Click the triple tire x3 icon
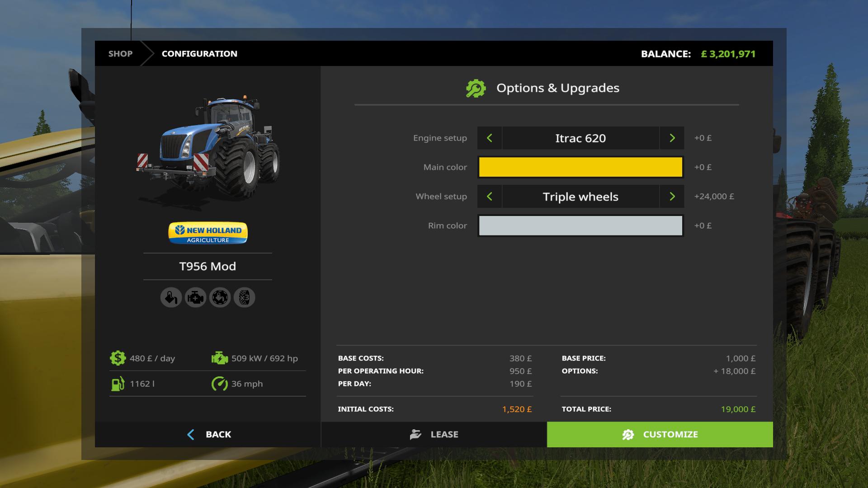868x488 pixels. tap(244, 298)
